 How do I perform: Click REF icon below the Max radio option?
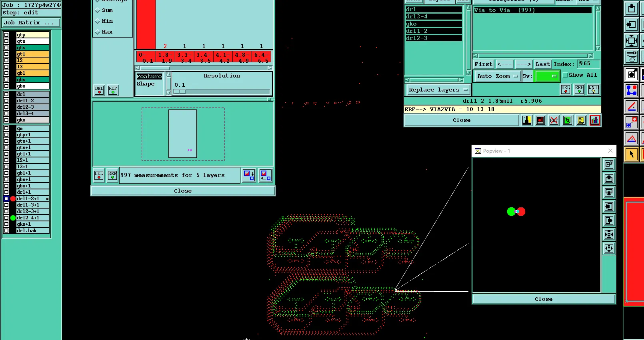tap(113, 90)
